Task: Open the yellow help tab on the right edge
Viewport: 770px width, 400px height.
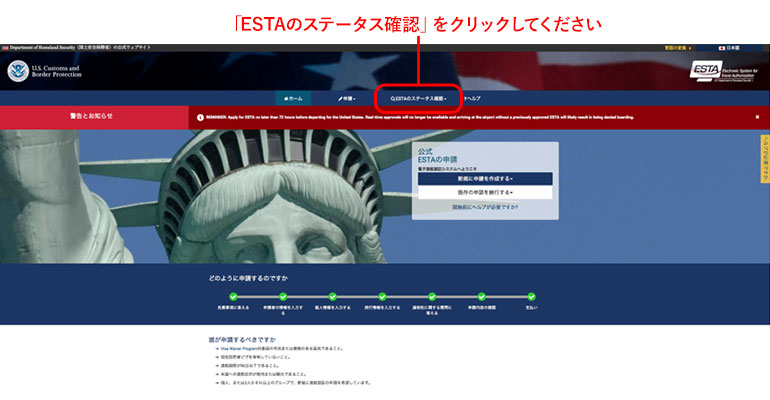Action: click(x=765, y=159)
